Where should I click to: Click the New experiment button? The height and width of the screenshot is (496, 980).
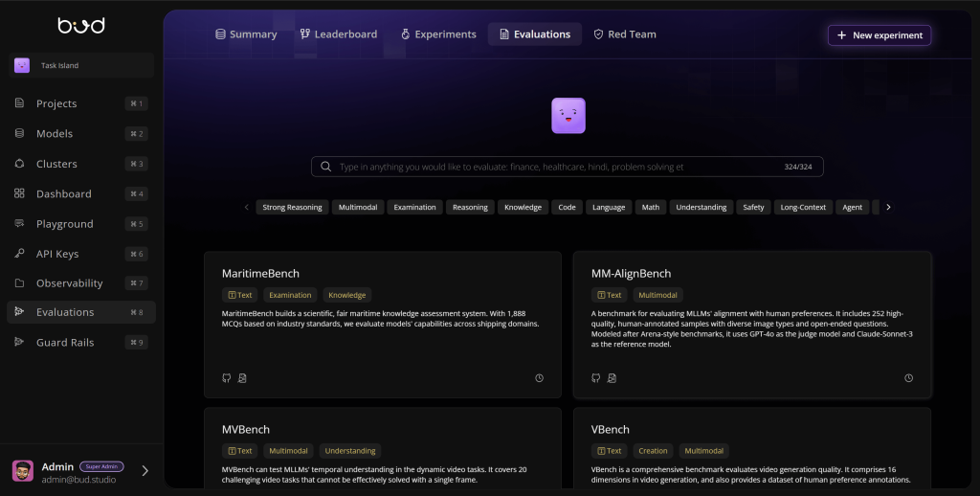click(879, 35)
